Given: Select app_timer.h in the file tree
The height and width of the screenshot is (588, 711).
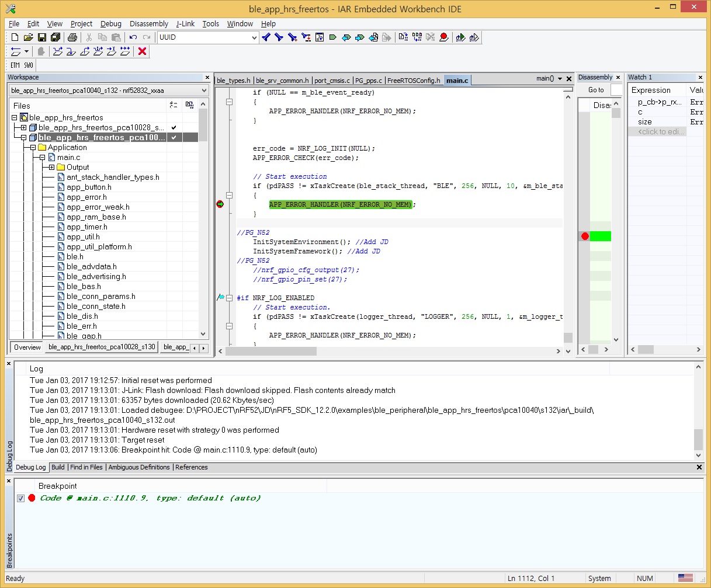Looking at the screenshot, I should pyautogui.click(x=87, y=227).
